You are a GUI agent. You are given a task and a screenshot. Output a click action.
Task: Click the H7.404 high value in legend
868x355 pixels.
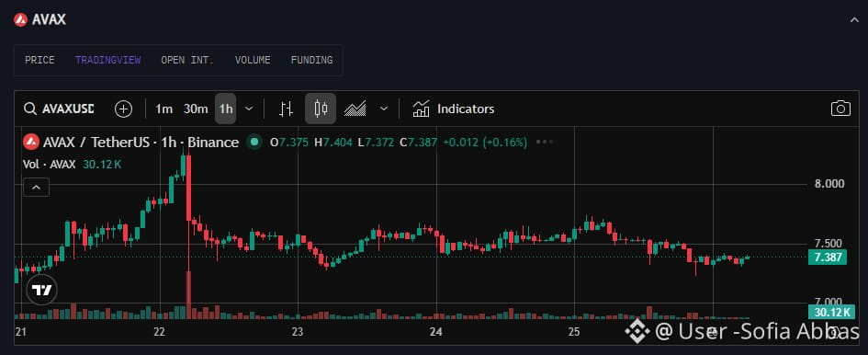[x=333, y=143]
